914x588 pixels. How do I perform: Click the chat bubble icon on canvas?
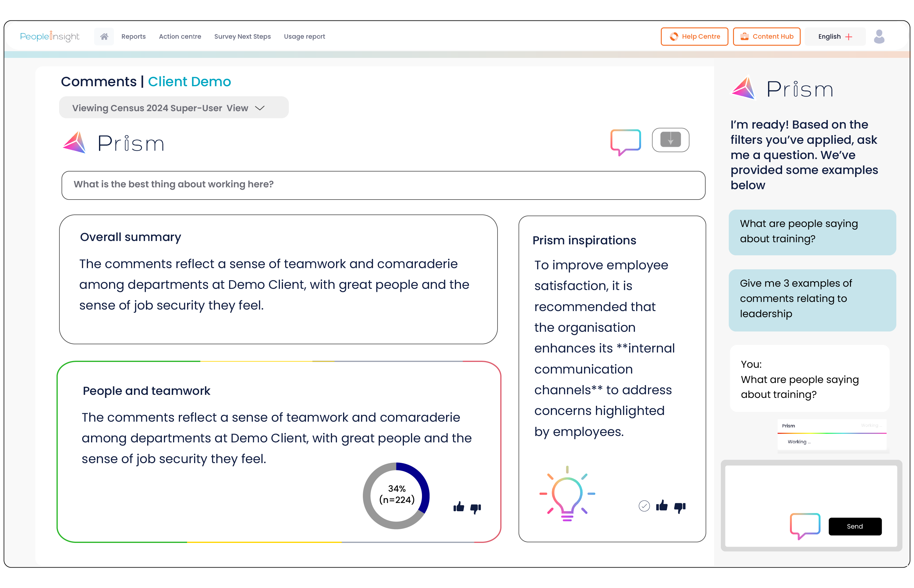(625, 140)
